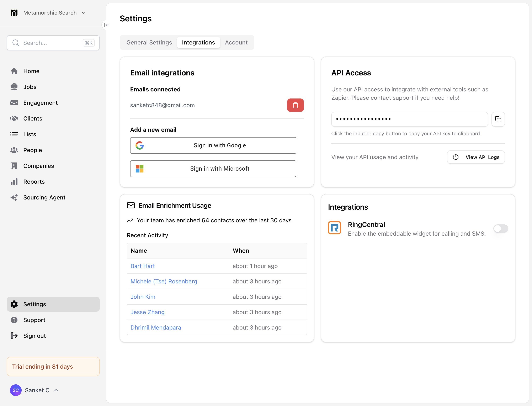The image size is (532, 406).
Task: Click the People group icon
Action: 14,150
